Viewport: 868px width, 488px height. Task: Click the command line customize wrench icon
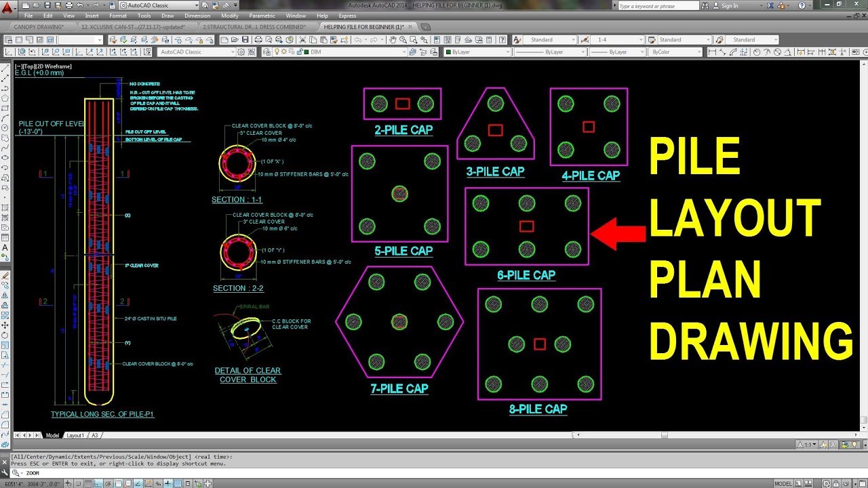5,472
